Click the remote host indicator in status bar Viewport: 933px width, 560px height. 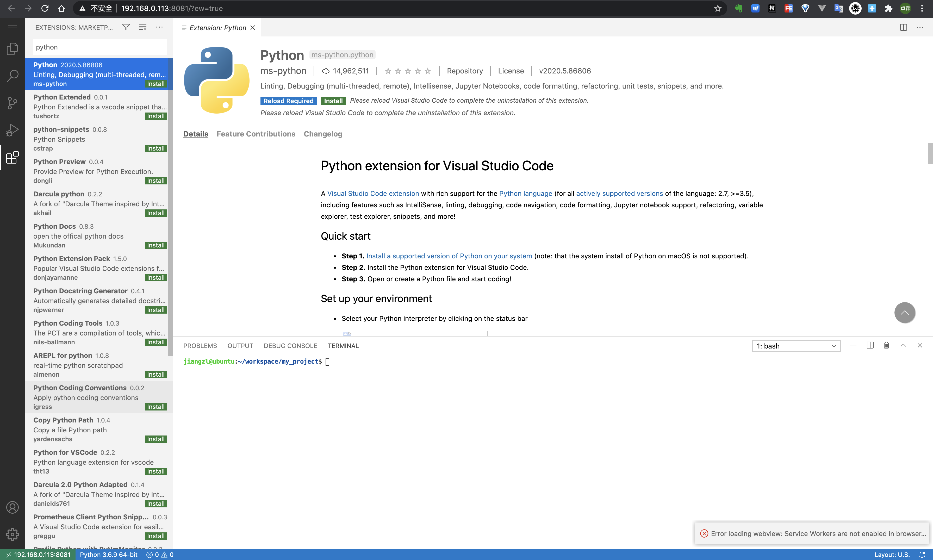click(38, 555)
